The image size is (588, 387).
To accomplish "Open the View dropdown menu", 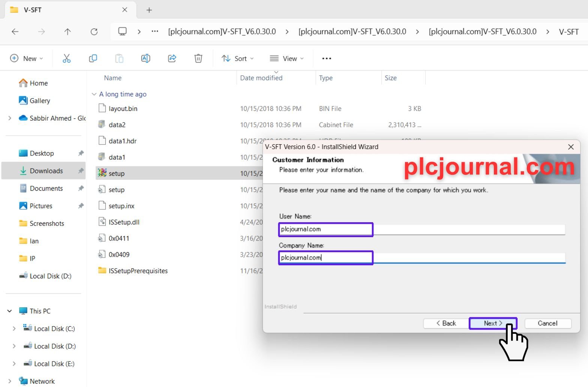I will [x=286, y=58].
